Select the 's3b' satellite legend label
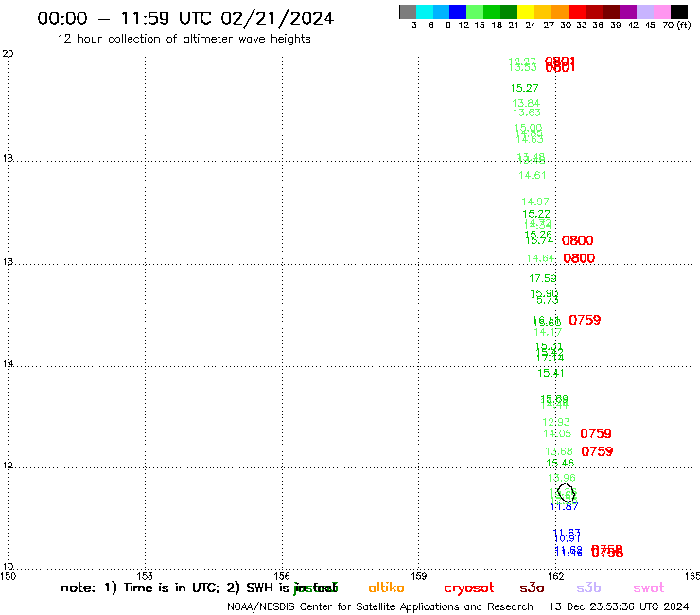The height and width of the screenshot is (615, 700). 588,588
